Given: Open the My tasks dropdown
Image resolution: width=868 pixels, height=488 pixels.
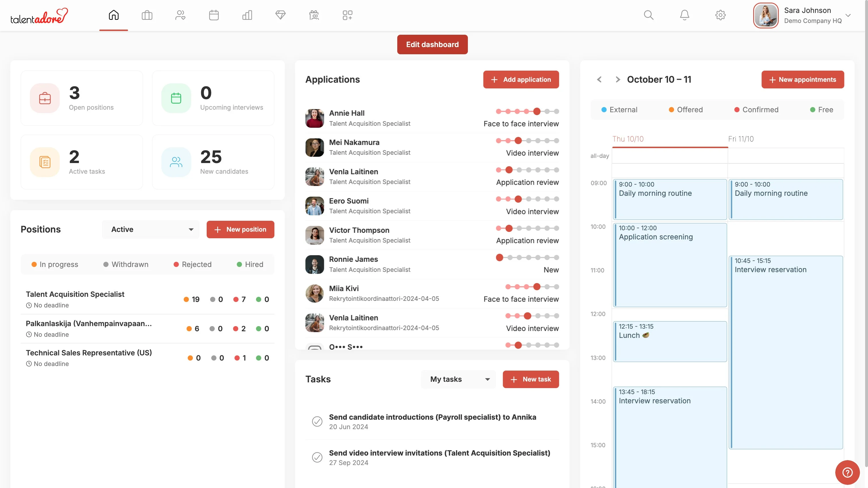Looking at the screenshot, I should pos(458,379).
